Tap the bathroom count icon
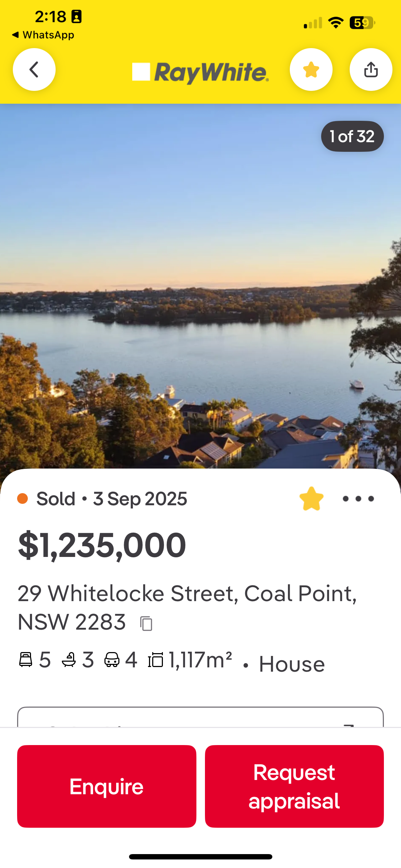Image resolution: width=401 pixels, height=868 pixels. [69, 660]
